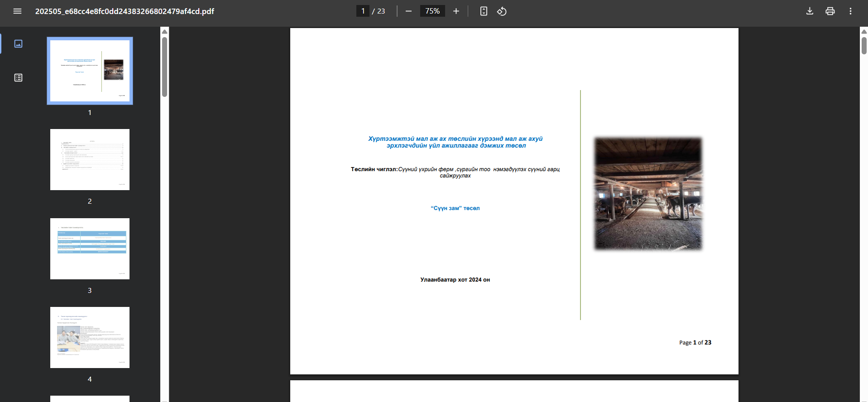Click the thumbnail panel scrollbar thumb
868x402 pixels.
[x=165, y=67]
